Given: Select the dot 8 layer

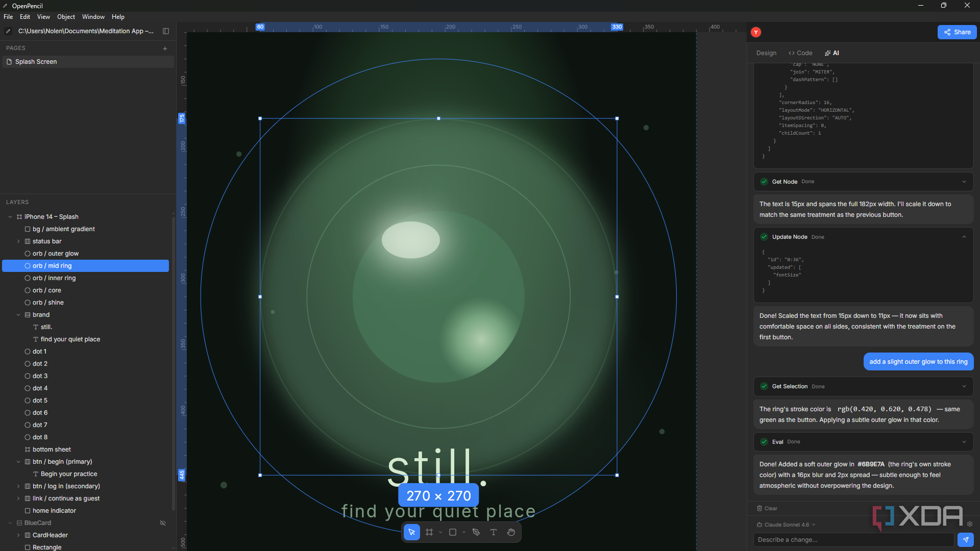Looking at the screenshot, I should 85,437.
